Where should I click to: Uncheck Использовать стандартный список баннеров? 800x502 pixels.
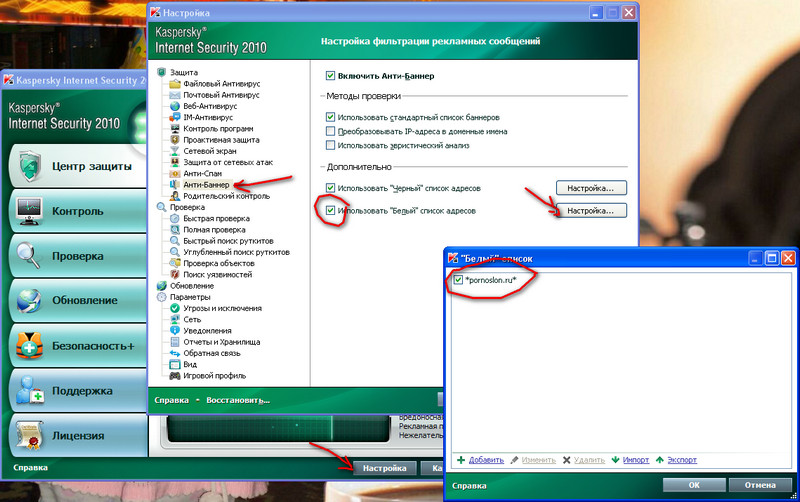pyautogui.click(x=330, y=117)
